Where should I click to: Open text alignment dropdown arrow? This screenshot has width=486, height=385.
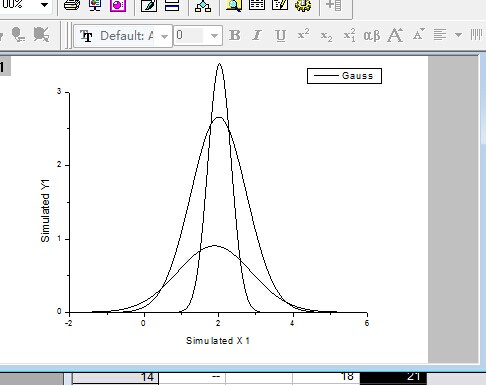pyautogui.click(x=459, y=35)
